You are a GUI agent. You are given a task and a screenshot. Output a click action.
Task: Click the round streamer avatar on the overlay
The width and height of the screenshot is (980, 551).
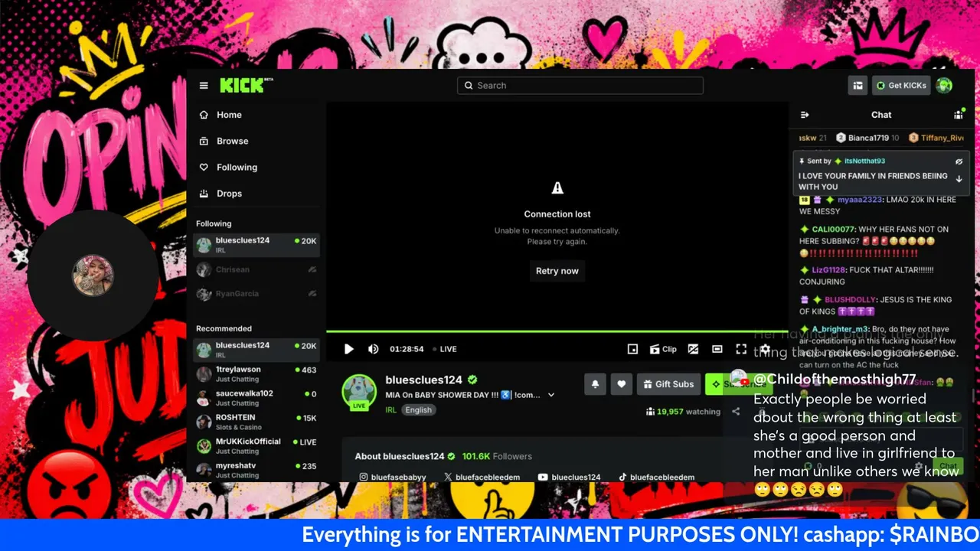click(93, 275)
